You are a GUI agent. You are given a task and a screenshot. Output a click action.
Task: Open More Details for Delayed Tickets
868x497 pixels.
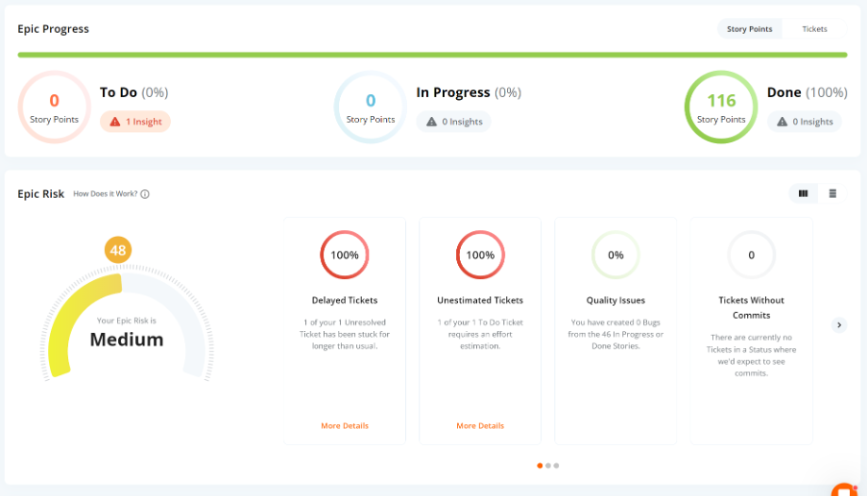click(x=345, y=426)
